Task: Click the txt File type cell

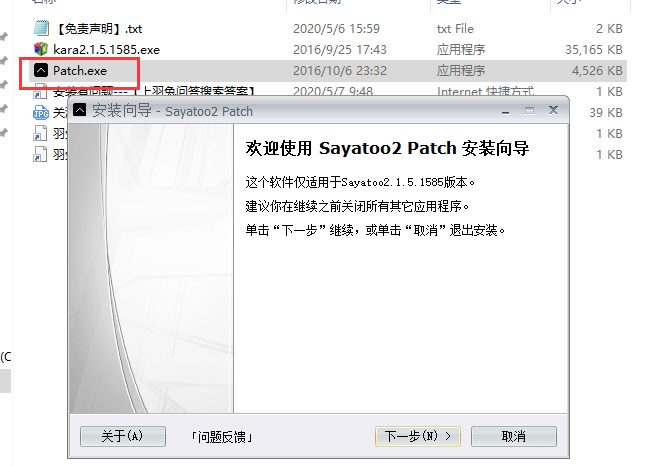Action: click(455, 29)
